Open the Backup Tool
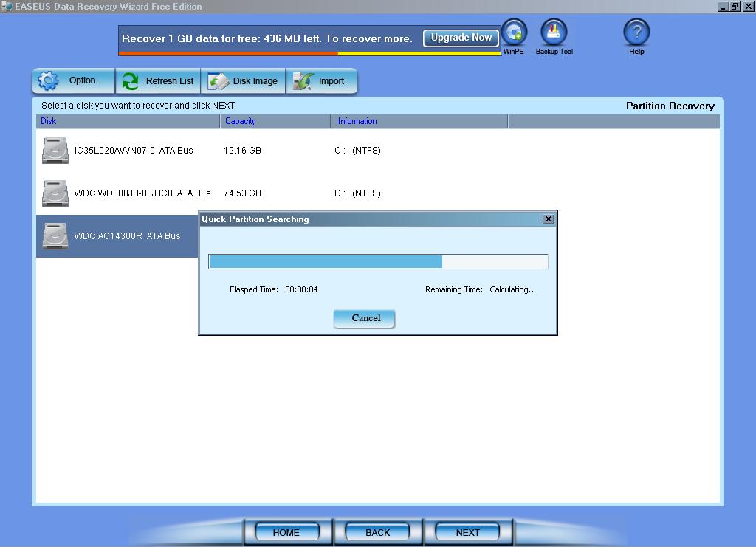This screenshot has width=756, height=547. (553, 31)
